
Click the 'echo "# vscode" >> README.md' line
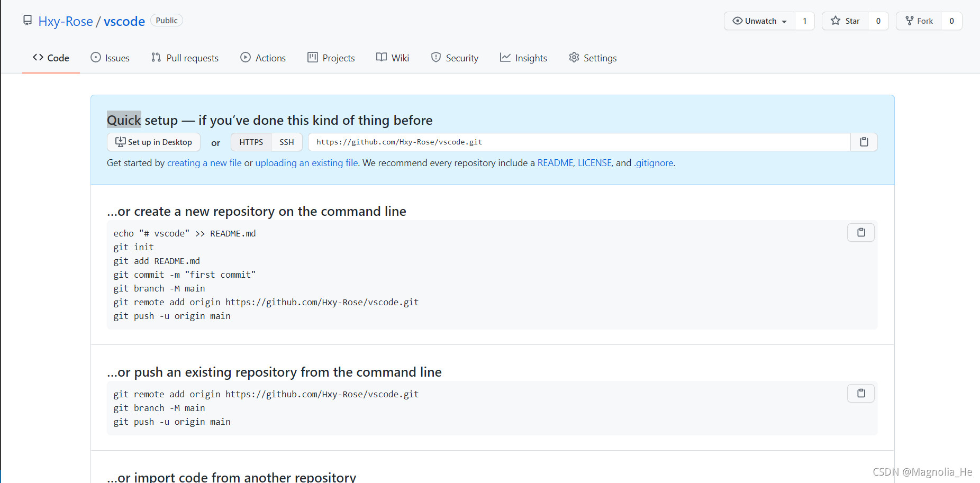[185, 233]
